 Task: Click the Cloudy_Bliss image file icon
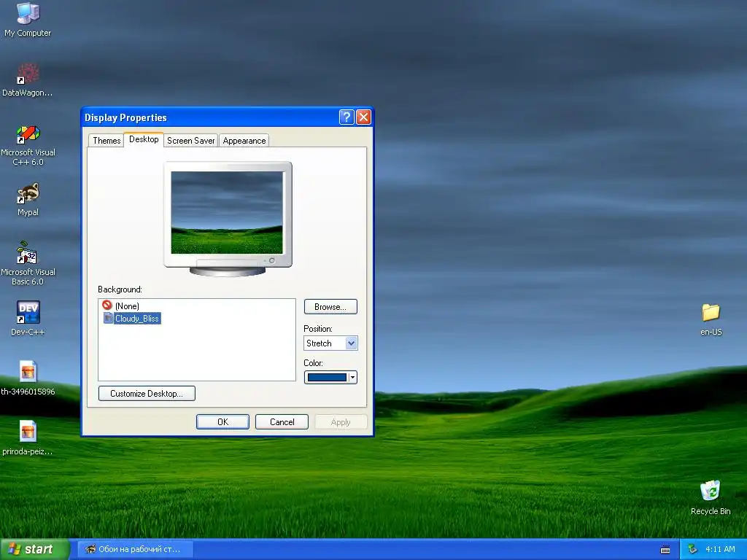(x=108, y=318)
